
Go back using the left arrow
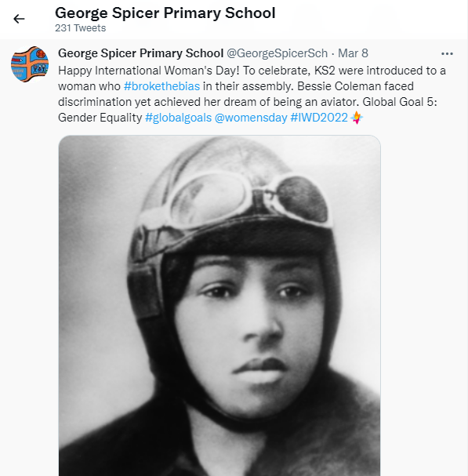pyautogui.click(x=19, y=19)
